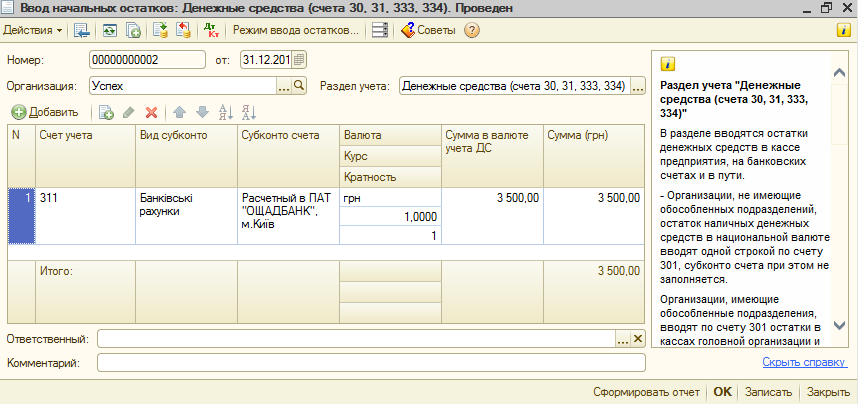Click the copy row icon beside Добавить
The height and width of the screenshot is (404, 858).
[106, 113]
